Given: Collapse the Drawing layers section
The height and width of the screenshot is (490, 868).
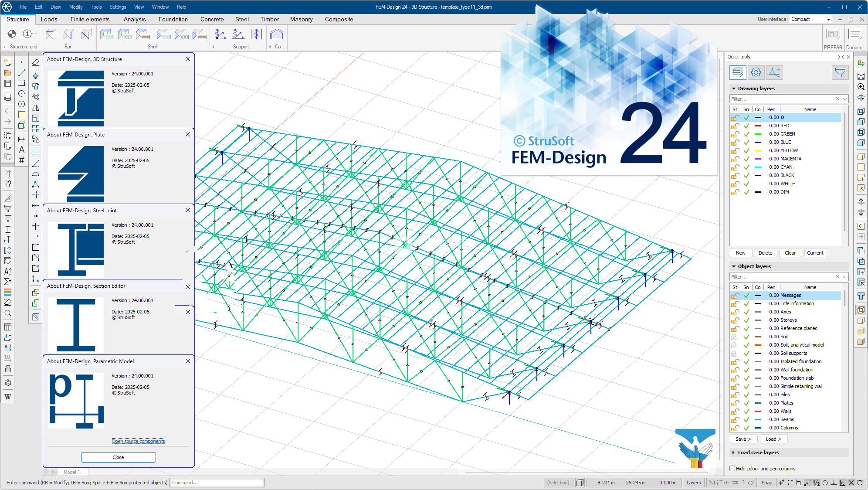Looking at the screenshot, I should click(x=734, y=88).
